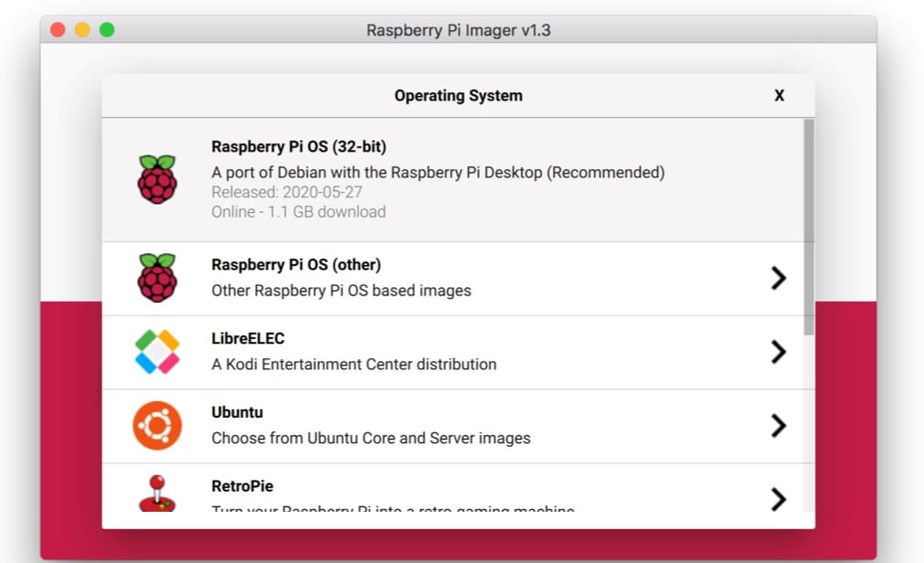Image resolution: width=924 pixels, height=563 pixels.
Task: Click the RetroPie joystick icon
Action: 157,493
